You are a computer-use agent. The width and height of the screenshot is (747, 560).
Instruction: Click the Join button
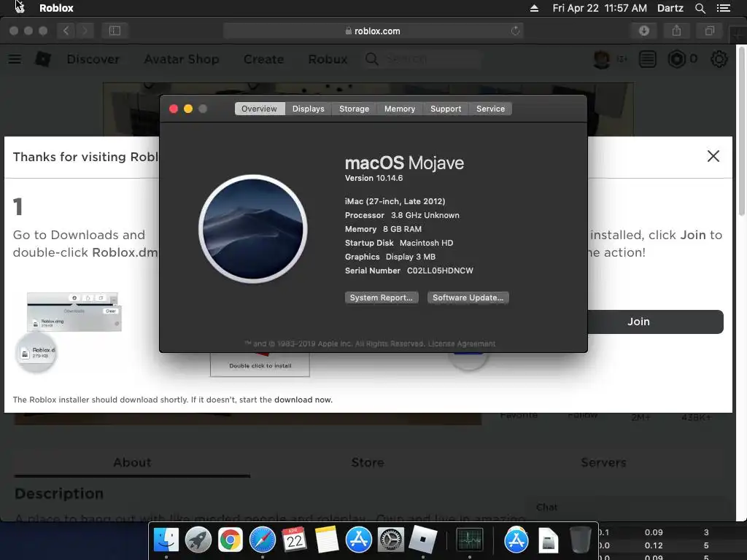point(656,322)
